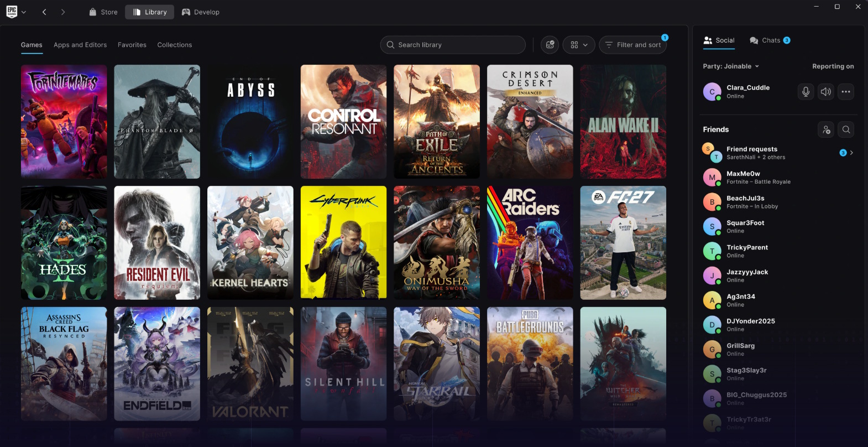This screenshot has width=868, height=447.
Task: Click the add friend icon
Action: pyautogui.click(x=826, y=129)
